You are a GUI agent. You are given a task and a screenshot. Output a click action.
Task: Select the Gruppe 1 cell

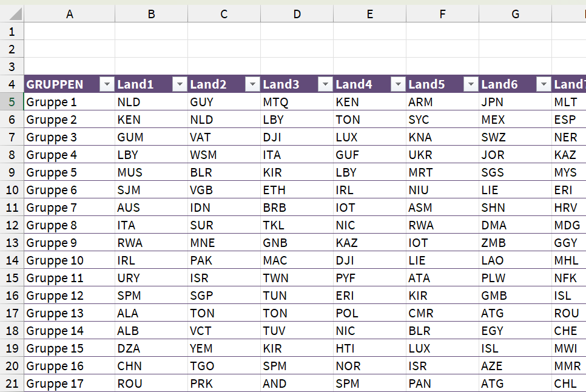(70, 102)
